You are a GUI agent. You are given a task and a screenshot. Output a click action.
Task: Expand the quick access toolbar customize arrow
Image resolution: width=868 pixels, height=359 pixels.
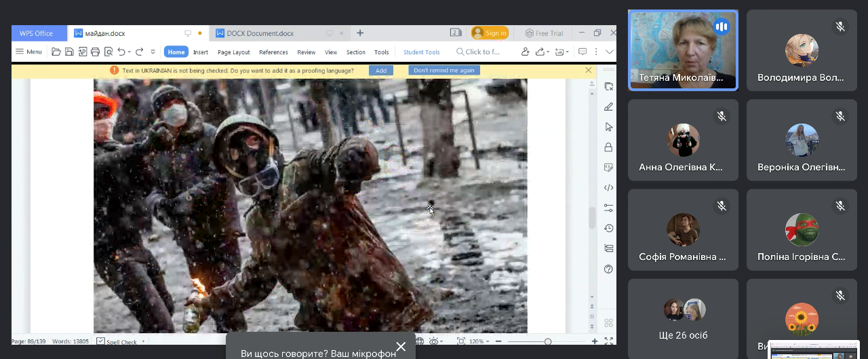tap(153, 52)
